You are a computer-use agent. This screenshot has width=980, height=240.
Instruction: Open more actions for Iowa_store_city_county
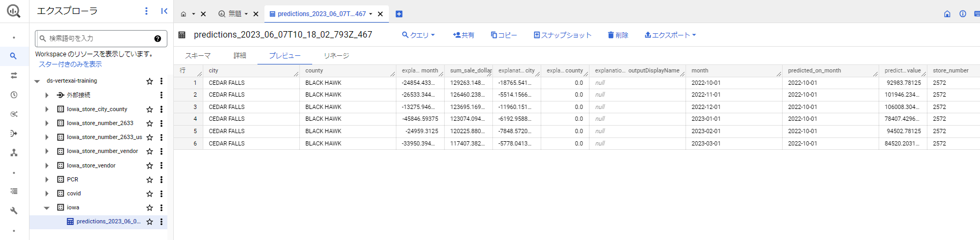161,109
